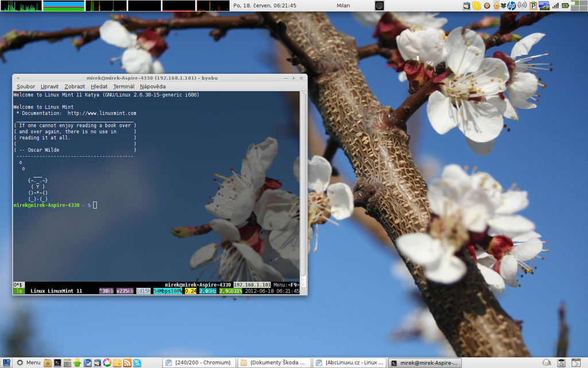Click the messenger buddy tray icon

click(x=496, y=6)
